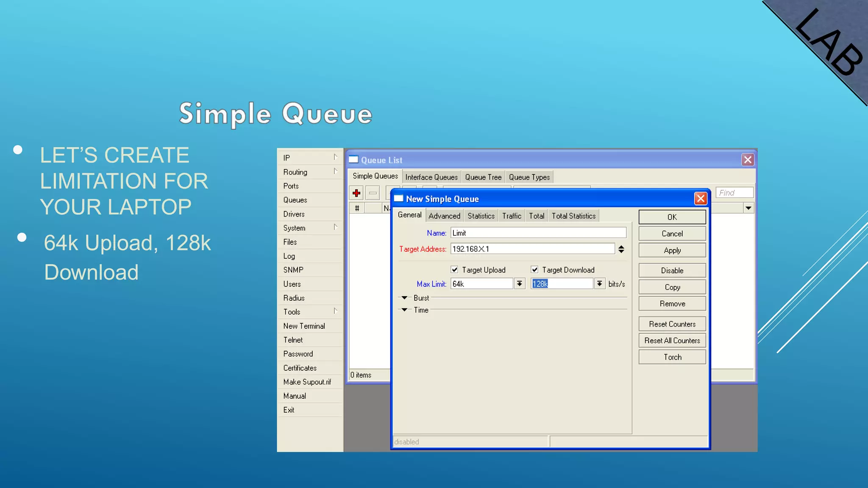Click the minus remove-queue icon
868x488 pixels.
tap(373, 193)
